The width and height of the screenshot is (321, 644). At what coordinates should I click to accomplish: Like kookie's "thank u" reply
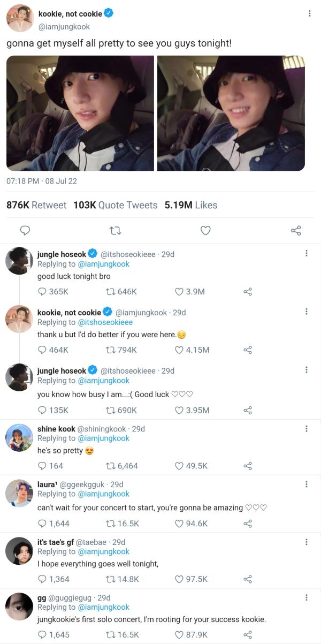pyautogui.click(x=180, y=350)
